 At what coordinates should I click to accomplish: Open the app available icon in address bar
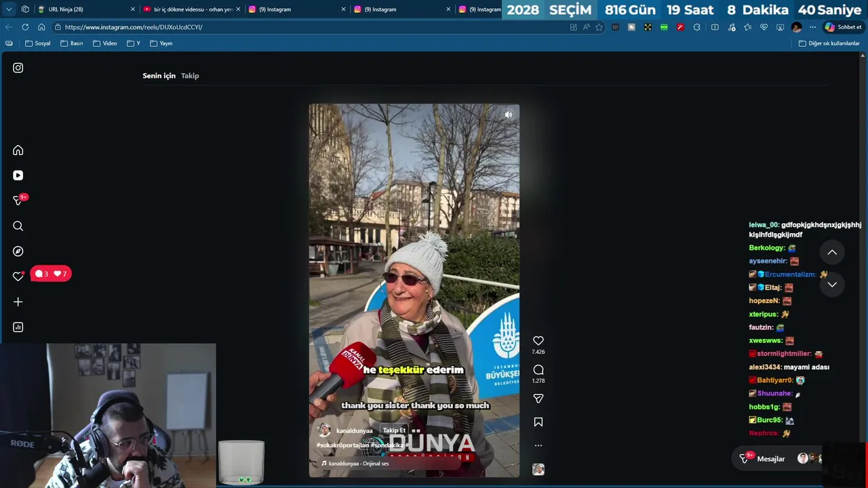(x=573, y=27)
